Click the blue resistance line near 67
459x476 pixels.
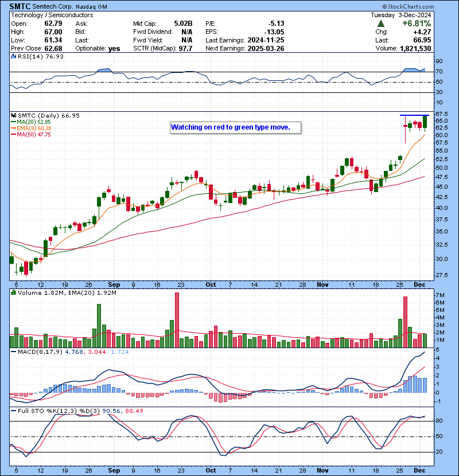pos(414,115)
